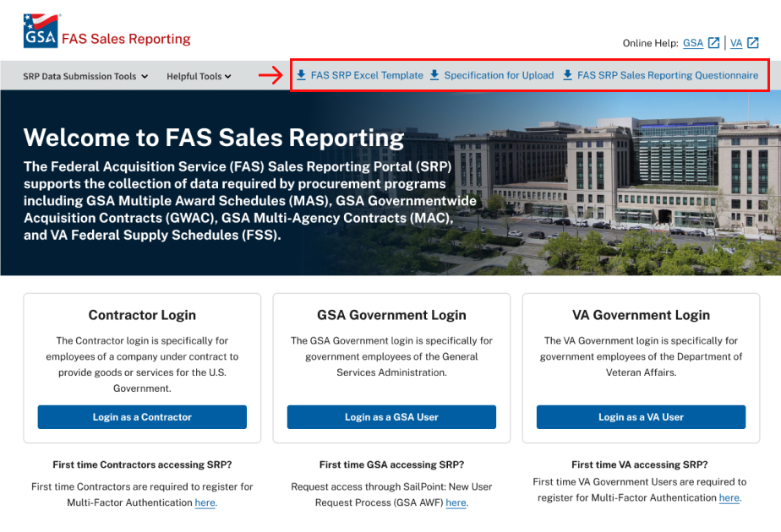Open the SRP Data Submission Tools menu
Image resolution: width=781 pixels, height=532 pixels.
pos(85,76)
